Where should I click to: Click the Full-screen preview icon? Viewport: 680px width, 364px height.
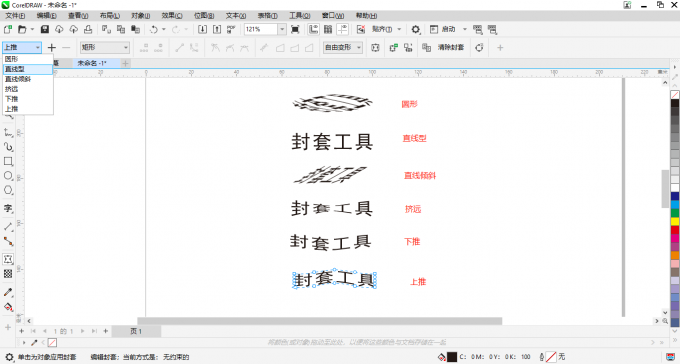[x=295, y=30]
